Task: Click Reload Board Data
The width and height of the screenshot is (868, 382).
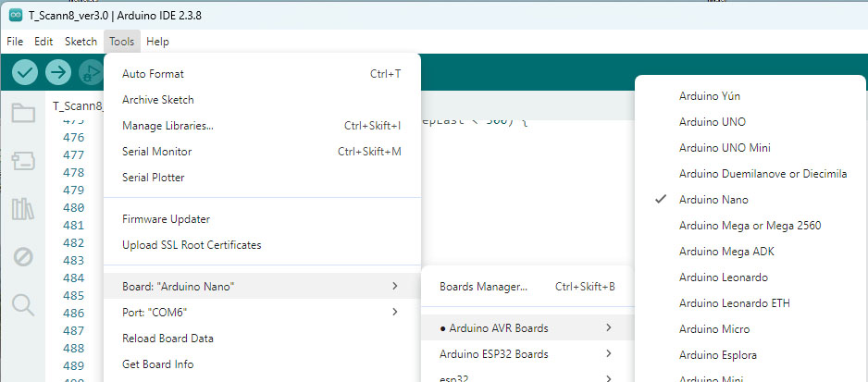Action: [262, 339]
